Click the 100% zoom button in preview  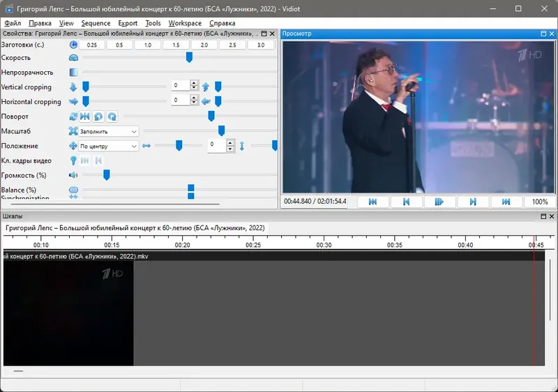click(539, 202)
